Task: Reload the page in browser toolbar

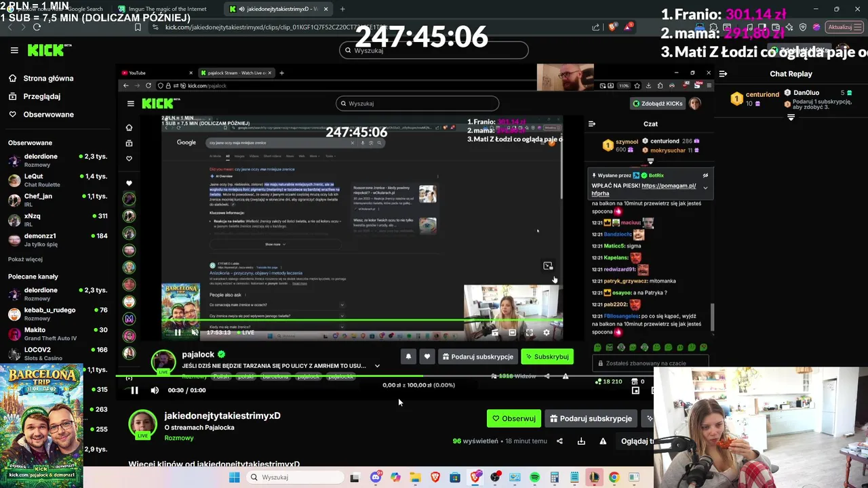Action: [37, 27]
